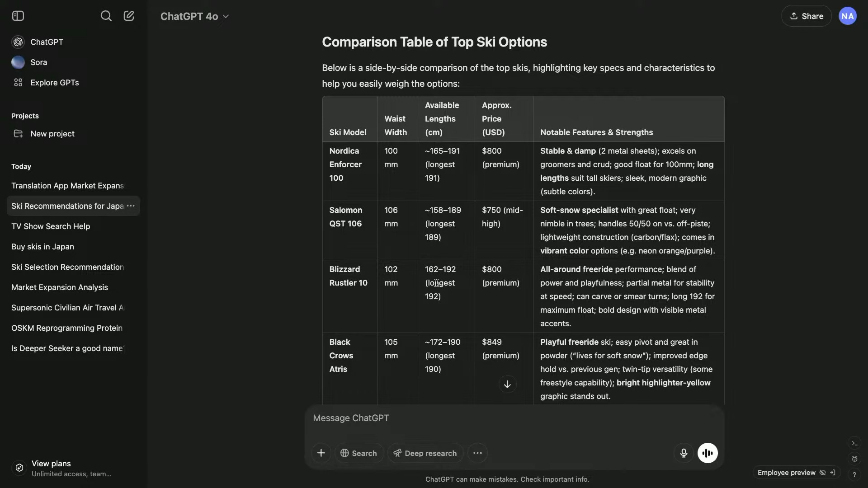Click the compose/edit icon in sidebar
The image size is (868, 488).
point(128,15)
